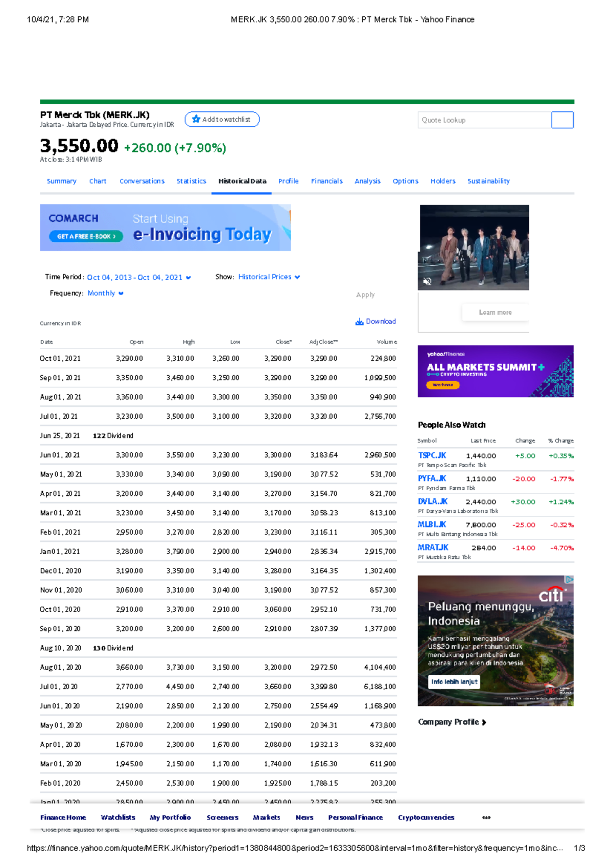Screen dimensions: 613x868
Task: Expand the Frequency Monthly dropdown
Action: pyautogui.click(x=105, y=293)
